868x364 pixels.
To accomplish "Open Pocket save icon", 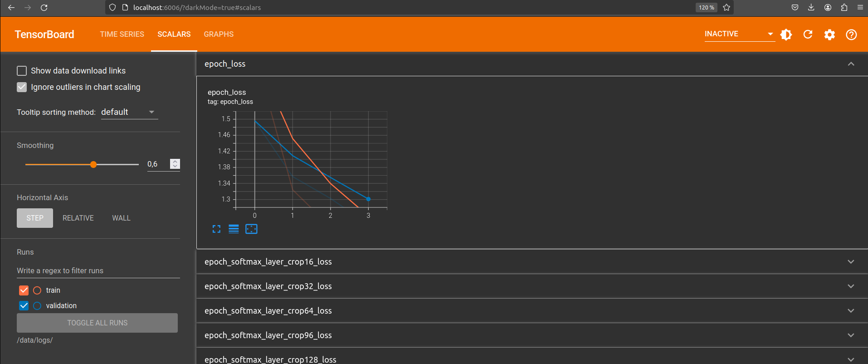I will (x=795, y=7).
